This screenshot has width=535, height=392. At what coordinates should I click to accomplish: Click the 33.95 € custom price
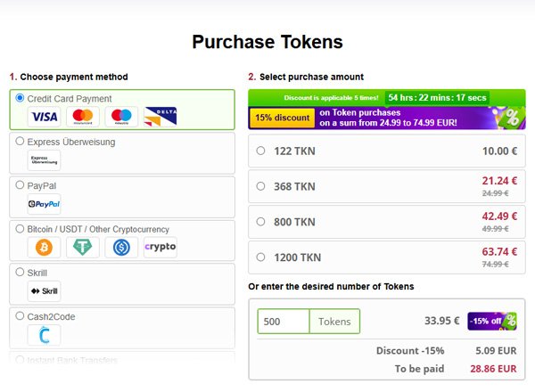coord(442,321)
